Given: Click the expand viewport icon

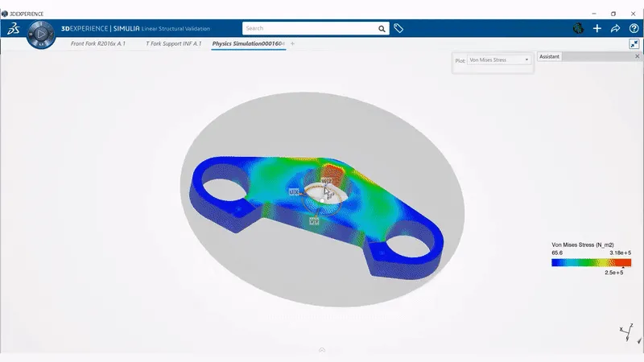Looking at the screenshot, I should click(x=634, y=44).
